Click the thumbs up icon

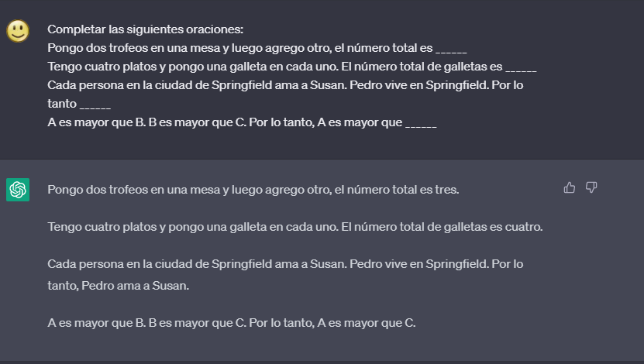tap(570, 187)
